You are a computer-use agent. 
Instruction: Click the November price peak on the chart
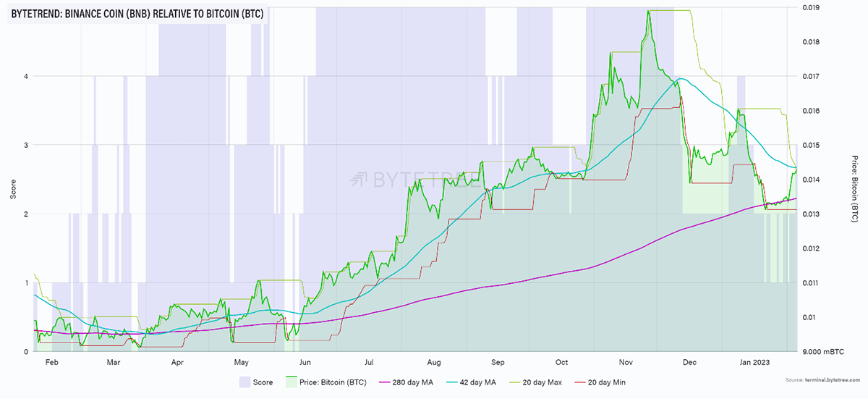click(x=649, y=12)
